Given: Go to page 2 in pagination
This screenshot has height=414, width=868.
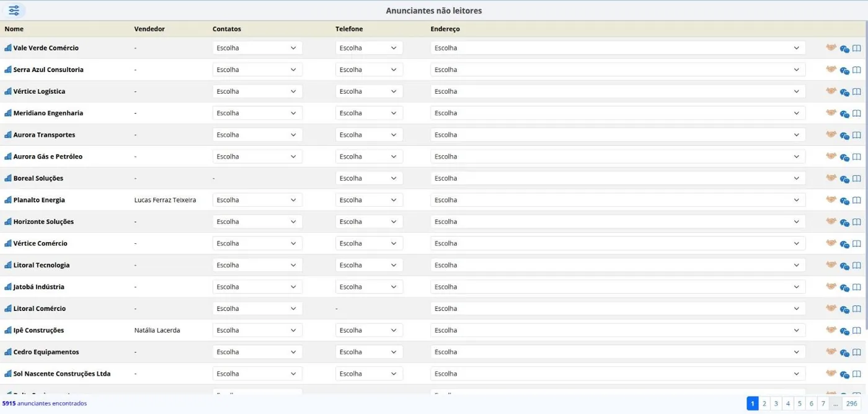Looking at the screenshot, I should tap(764, 403).
